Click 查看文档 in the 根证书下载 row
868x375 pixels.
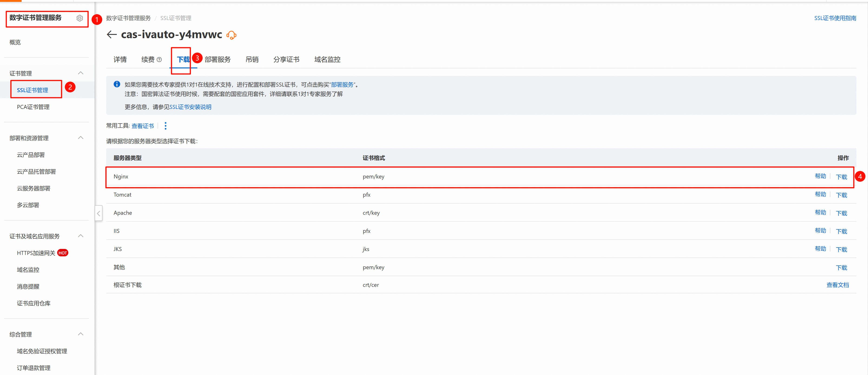click(x=837, y=285)
